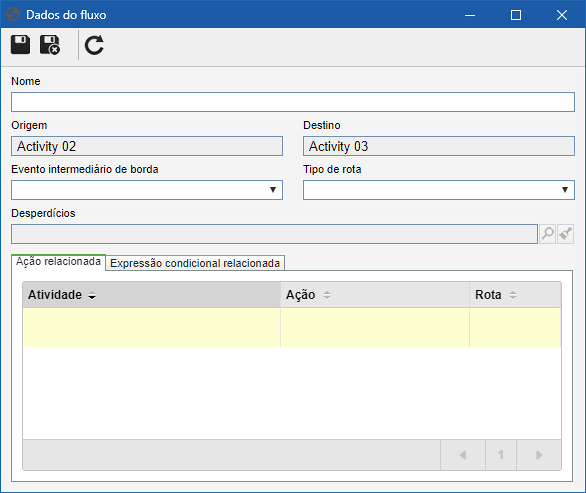Screen dimensions: 586x493
Task: Go to next page in grid
Action: 539,455
